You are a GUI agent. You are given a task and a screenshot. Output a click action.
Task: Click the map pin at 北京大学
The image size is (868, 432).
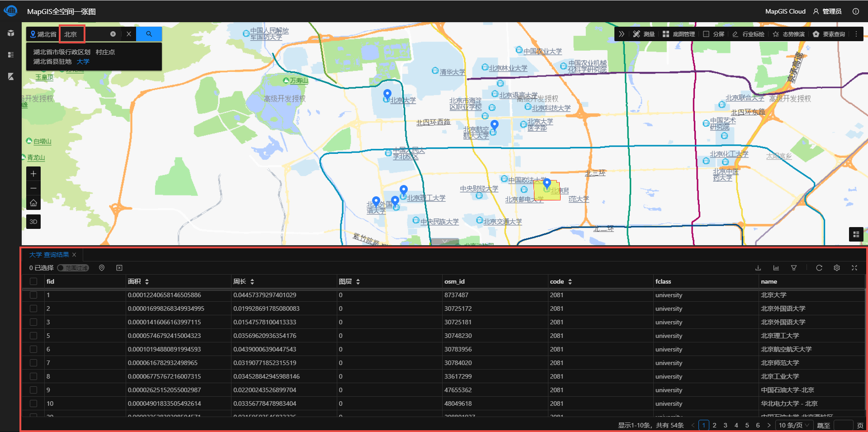pyautogui.click(x=387, y=94)
